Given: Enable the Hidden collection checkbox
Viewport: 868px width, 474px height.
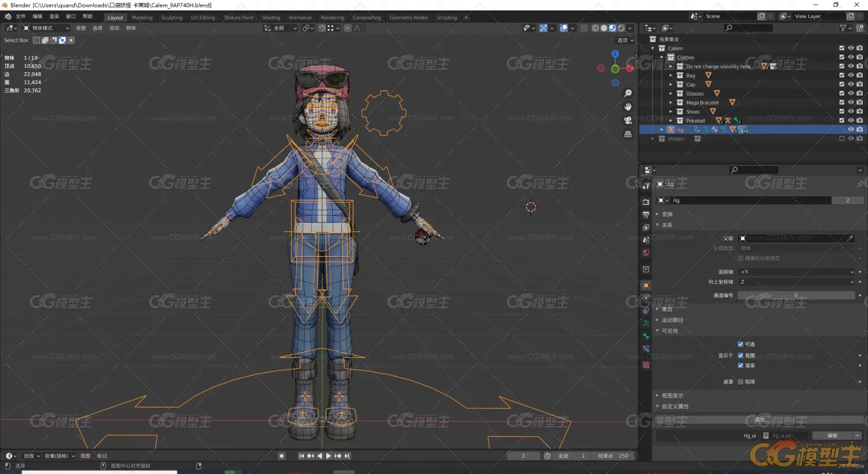Looking at the screenshot, I should (841, 138).
